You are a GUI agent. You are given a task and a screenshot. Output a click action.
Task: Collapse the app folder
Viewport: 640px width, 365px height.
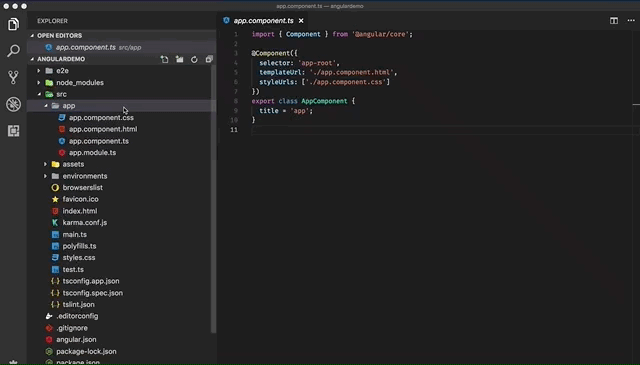(46, 106)
